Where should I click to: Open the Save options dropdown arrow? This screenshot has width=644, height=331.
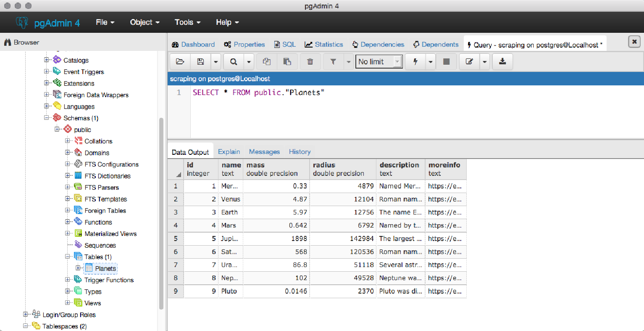click(216, 62)
